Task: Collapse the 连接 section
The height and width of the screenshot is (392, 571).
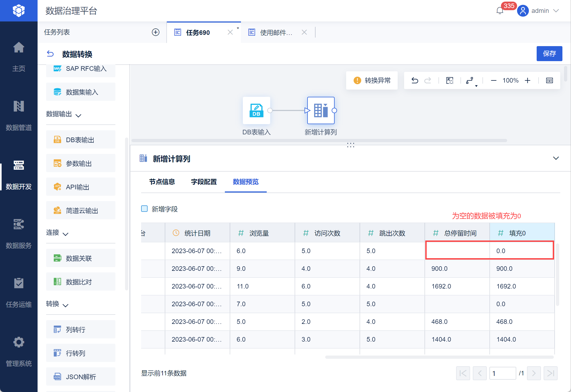Action: (x=65, y=234)
